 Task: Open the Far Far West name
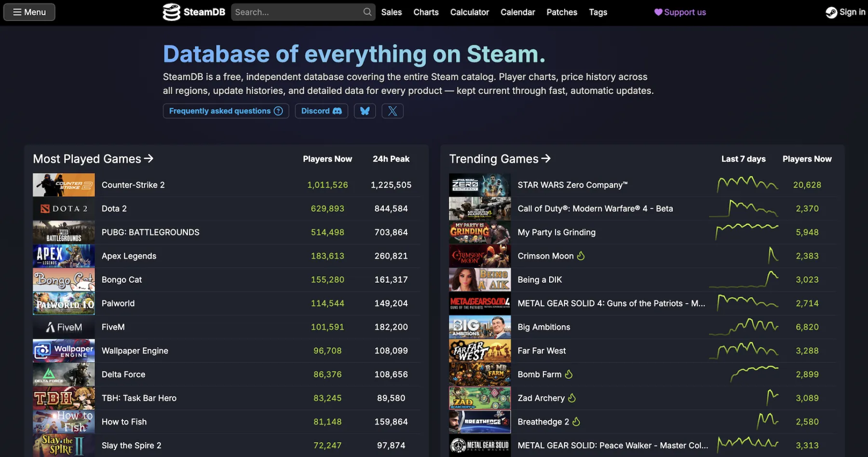point(542,350)
